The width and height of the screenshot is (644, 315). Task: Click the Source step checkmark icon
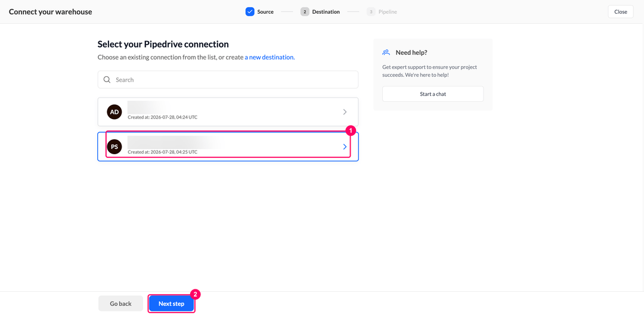tap(250, 12)
